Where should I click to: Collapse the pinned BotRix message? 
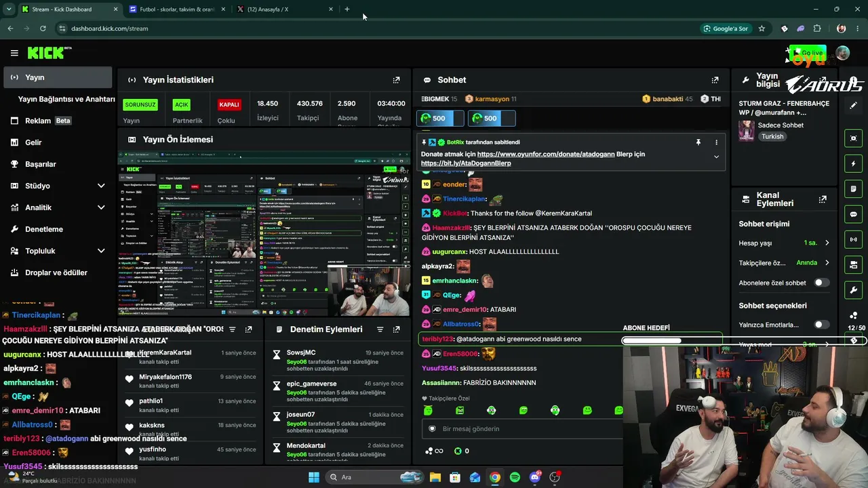point(716,157)
